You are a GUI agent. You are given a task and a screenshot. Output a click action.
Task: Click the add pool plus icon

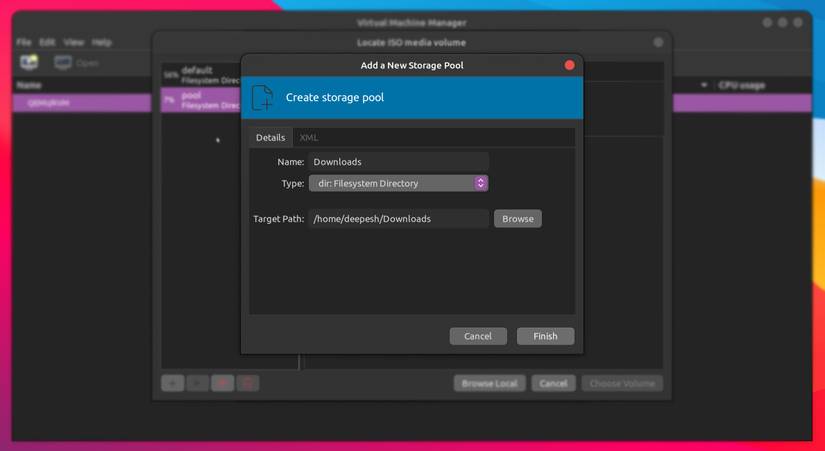[x=173, y=383]
